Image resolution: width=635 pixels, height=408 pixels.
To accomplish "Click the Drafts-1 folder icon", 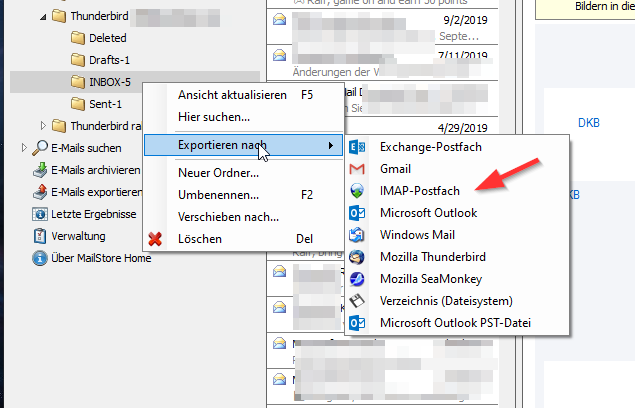I will (78, 60).
